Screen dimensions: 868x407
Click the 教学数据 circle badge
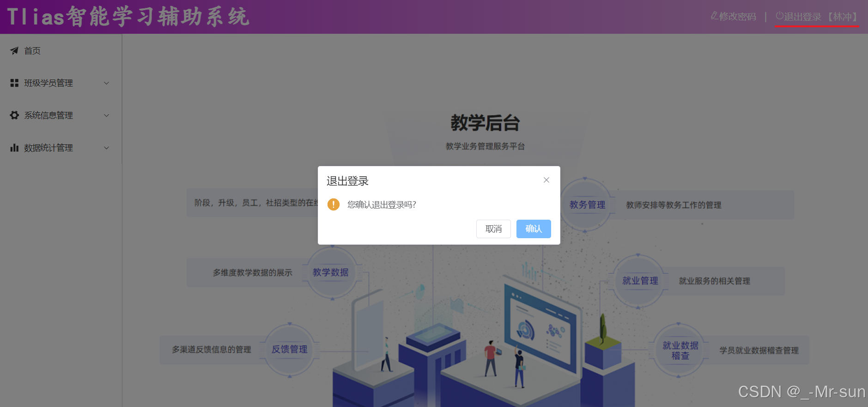pyautogui.click(x=331, y=273)
